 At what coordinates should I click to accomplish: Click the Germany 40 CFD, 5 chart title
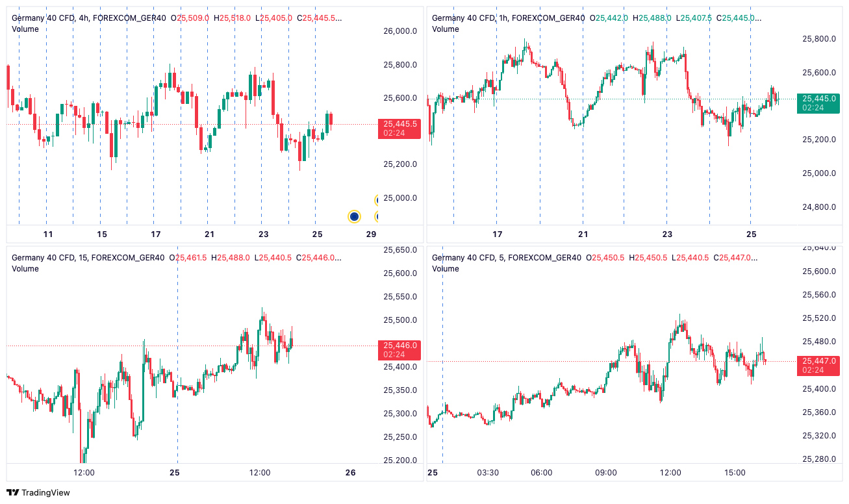coord(507,258)
